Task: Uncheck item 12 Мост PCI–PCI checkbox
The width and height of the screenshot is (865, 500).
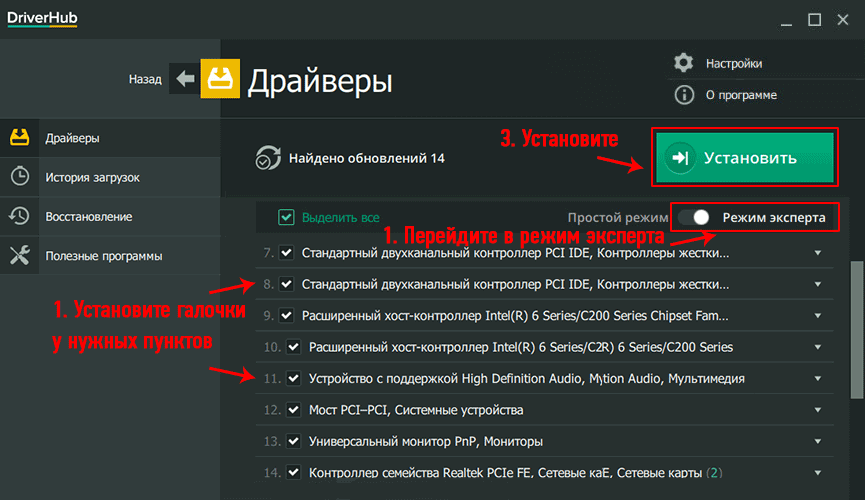Action: coord(292,410)
